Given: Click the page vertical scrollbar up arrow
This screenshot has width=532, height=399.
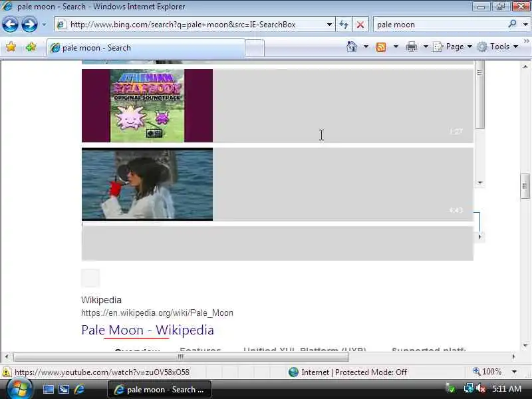Looking at the screenshot, I should click(525, 66).
